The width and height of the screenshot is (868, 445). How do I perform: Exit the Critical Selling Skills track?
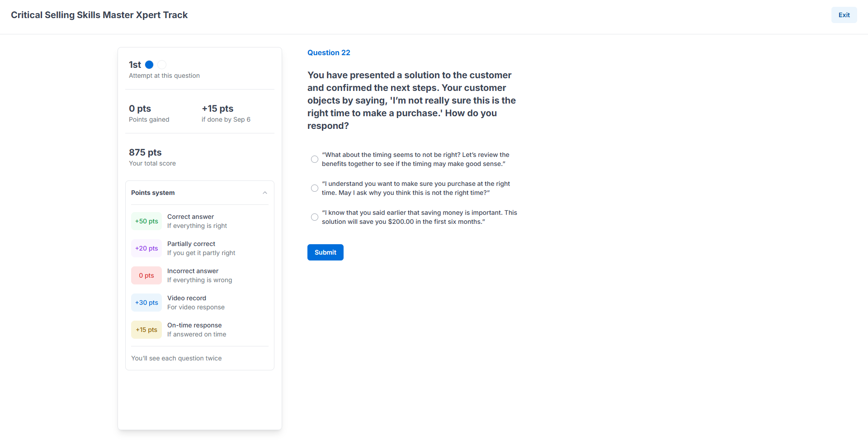point(844,15)
